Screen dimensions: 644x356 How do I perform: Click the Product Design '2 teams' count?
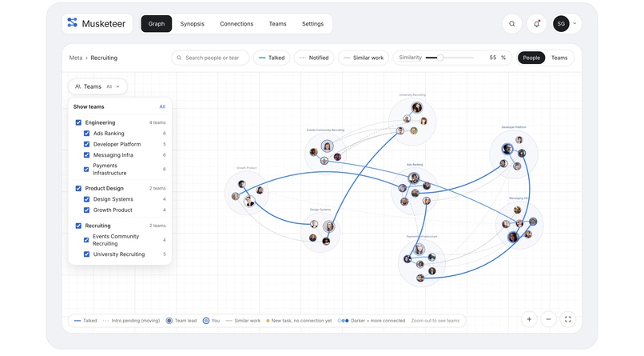pyautogui.click(x=157, y=189)
